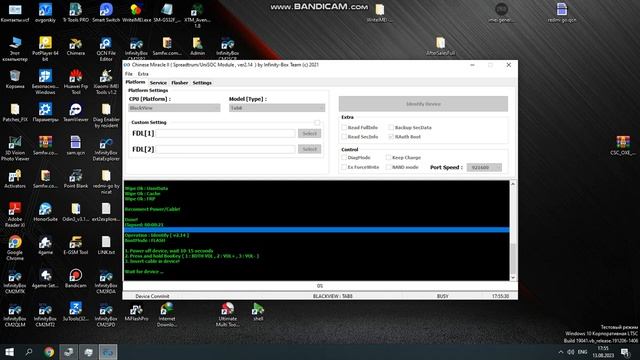Viewport: 640px width, 360px height.
Task: Open QCN File Editor desktop icon
Action: [106, 49]
